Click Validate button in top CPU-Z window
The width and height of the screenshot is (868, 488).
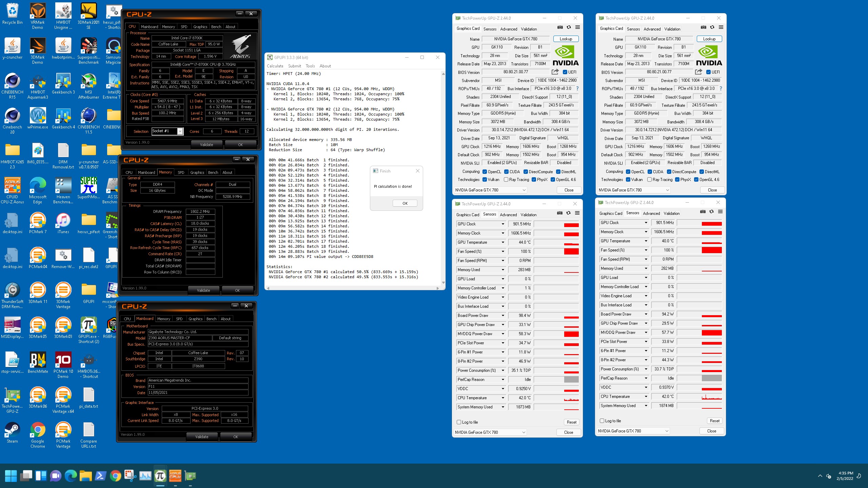coord(206,145)
